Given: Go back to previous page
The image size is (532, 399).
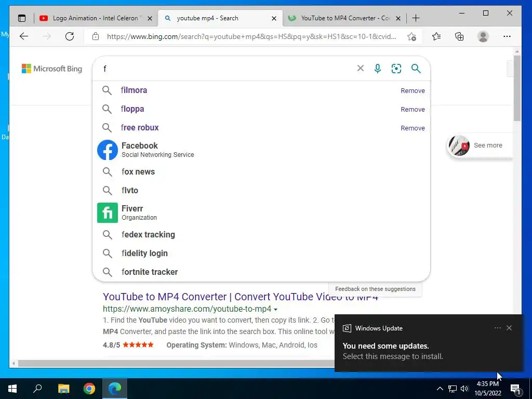Looking at the screenshot, I should click(24, 36).
